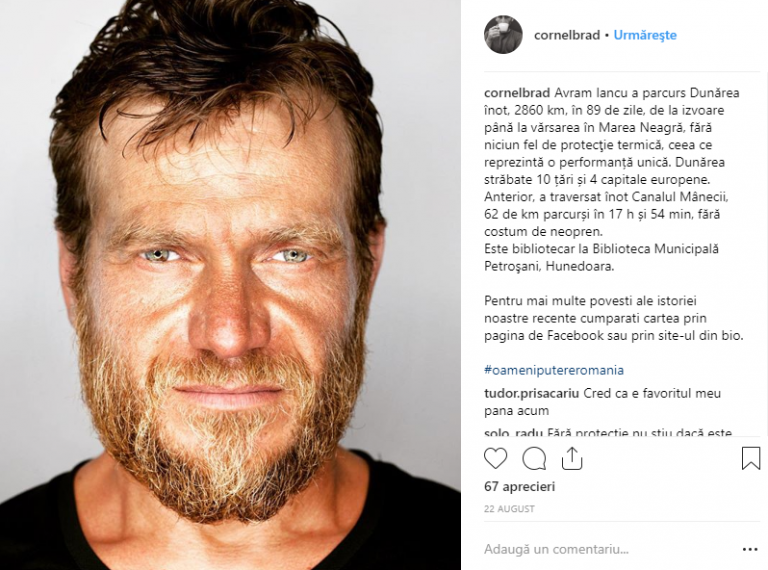
Task: Open more options three-dot menu
Action: coord(750,549)
